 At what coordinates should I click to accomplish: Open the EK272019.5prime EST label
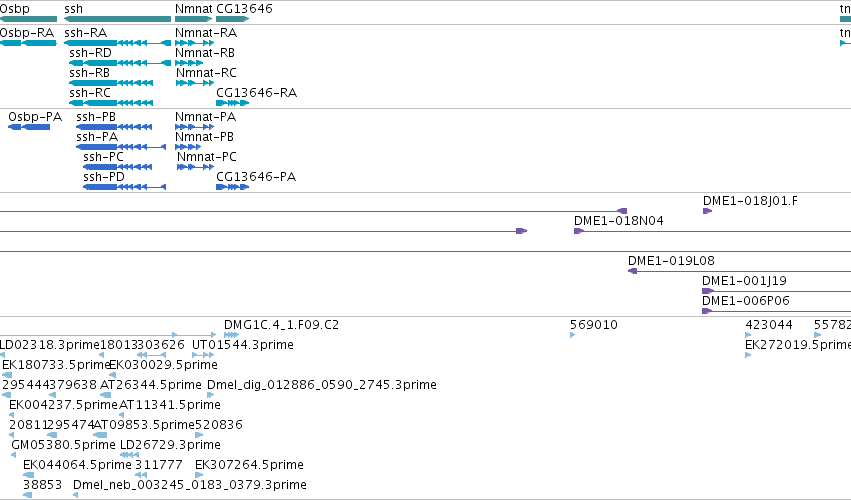(798, 345)
